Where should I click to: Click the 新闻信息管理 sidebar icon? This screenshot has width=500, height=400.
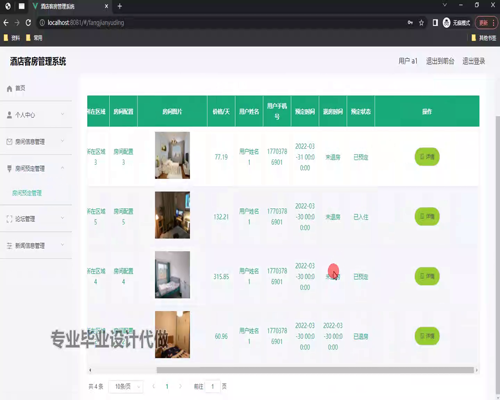point(9,246)
